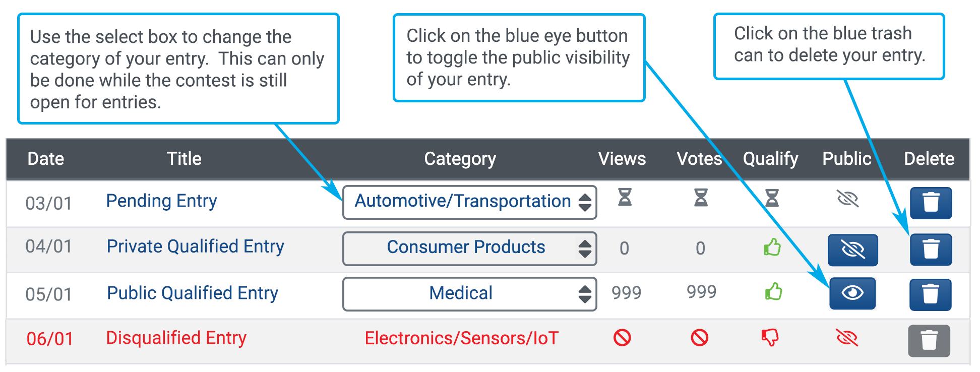Click the Disqualified Entry title
The image size is (980, 372).
click(176, 338)
